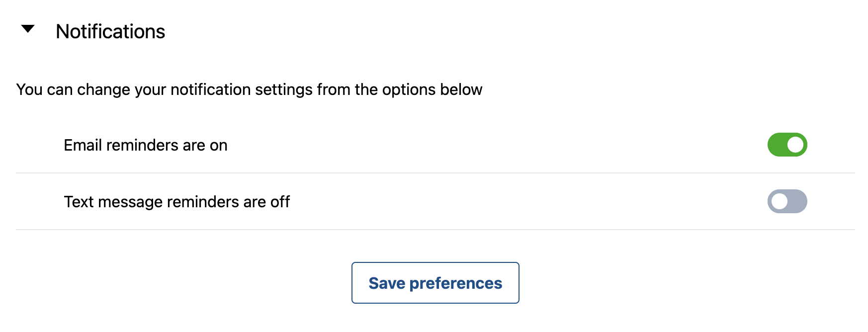The width and height of the screenshot is (868, 332).
Task: Click the word "Text" in the second reminder row
Action: click(79, 202)
